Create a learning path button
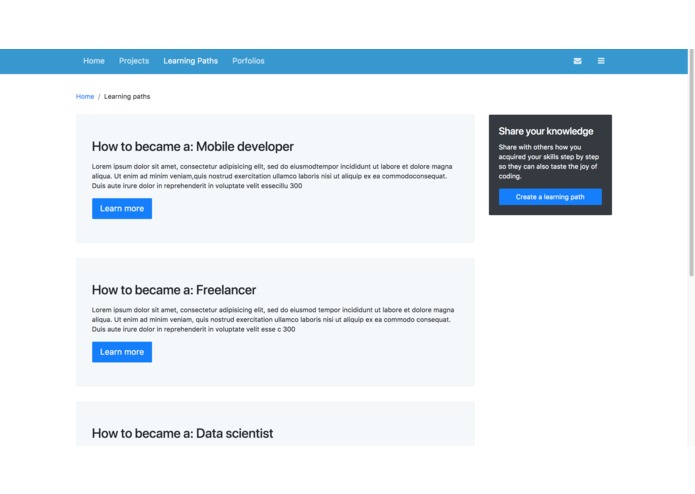This screenshot has width=695, height=494. [x=550, y=197]
